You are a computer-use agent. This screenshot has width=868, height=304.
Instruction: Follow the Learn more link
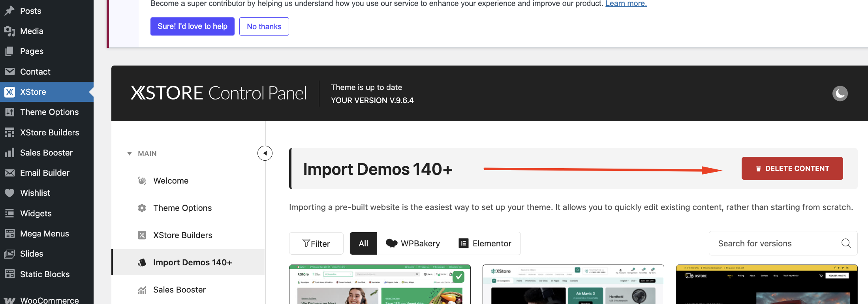pyautogui.click(x=626, y=4)
